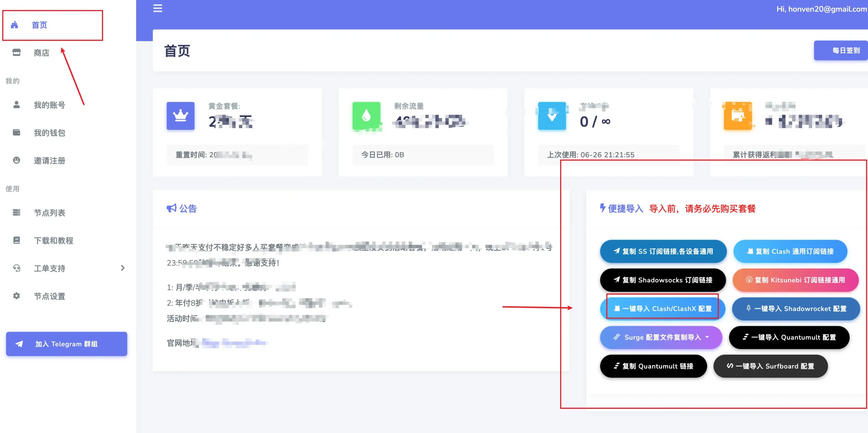Click the 0 / ∞ device count value
The image size is (868, 433).
click(595, 121)
